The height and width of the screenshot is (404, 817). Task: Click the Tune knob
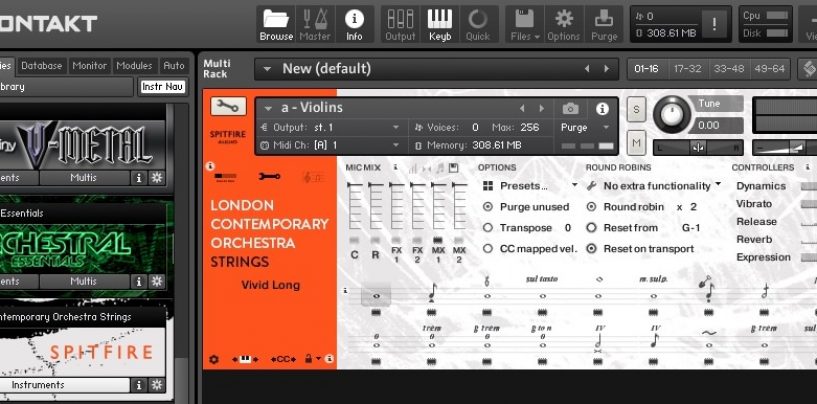point(672,115)
